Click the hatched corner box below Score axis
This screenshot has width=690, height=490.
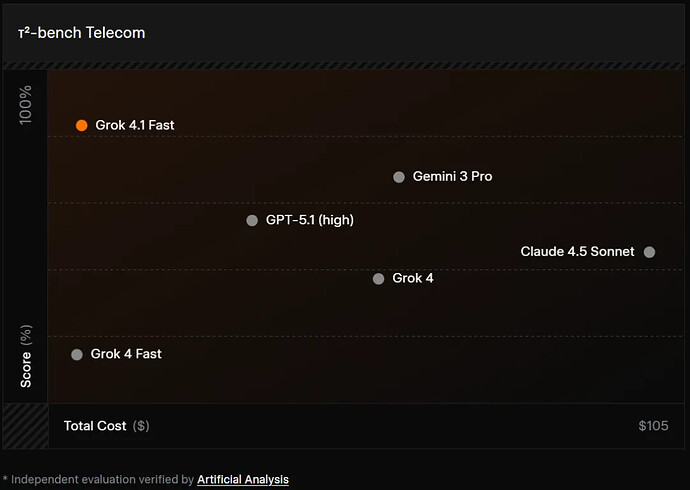pos(25,426)
